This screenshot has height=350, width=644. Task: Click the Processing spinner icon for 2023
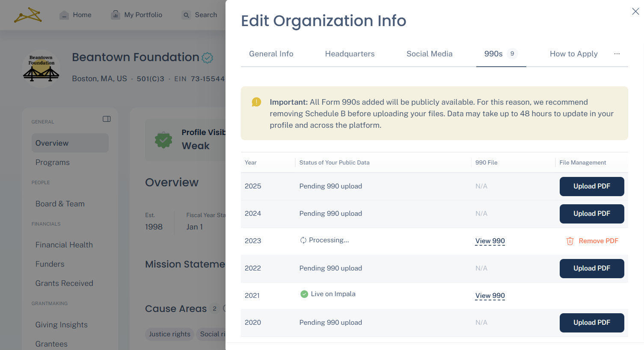point(303,240)
